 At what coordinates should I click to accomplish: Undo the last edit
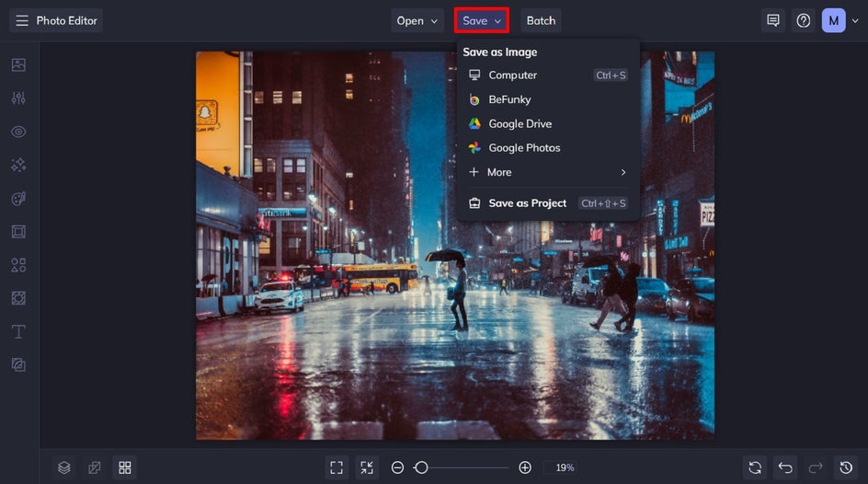pyautogui.click(x=785, y=467)
